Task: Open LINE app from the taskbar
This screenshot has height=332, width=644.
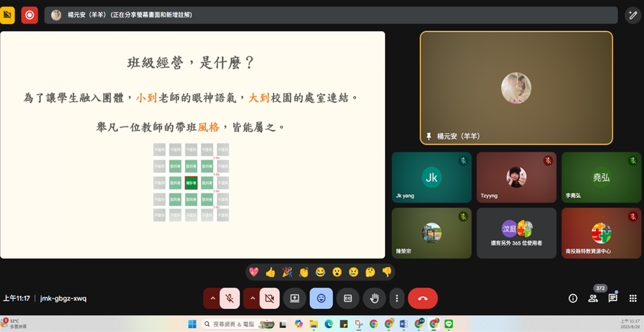Action: click(448, 324)
